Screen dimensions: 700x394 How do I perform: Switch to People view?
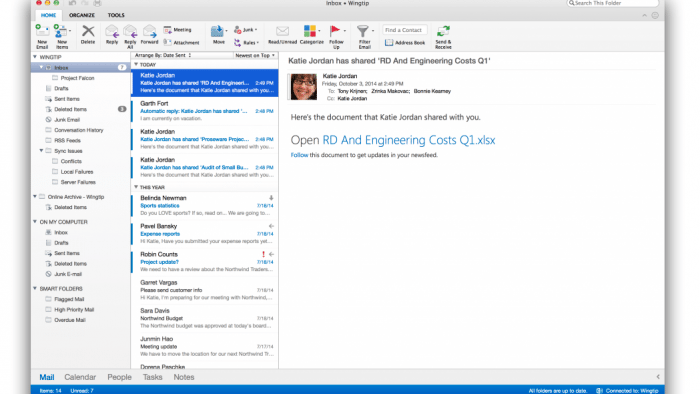[x=119, y=377]
